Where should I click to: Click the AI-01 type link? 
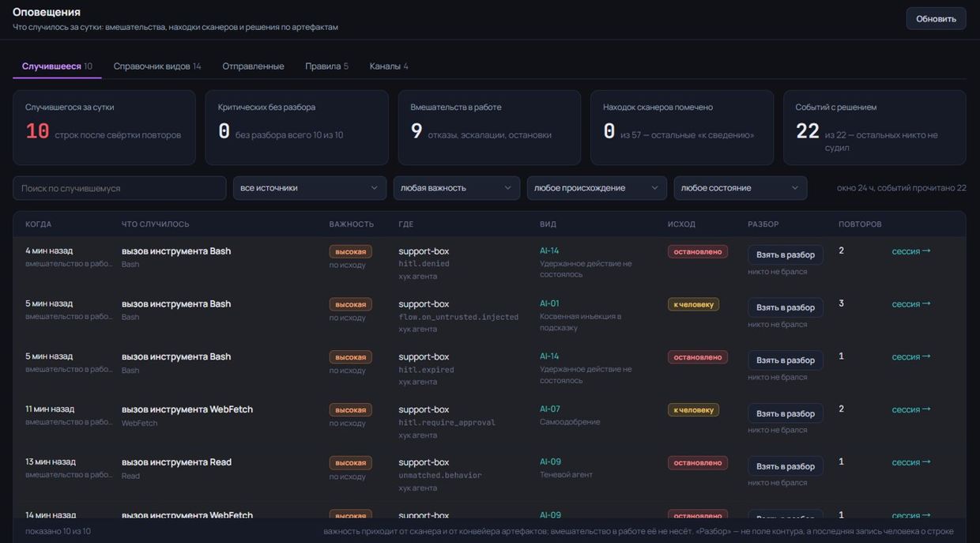pos(549,304)
